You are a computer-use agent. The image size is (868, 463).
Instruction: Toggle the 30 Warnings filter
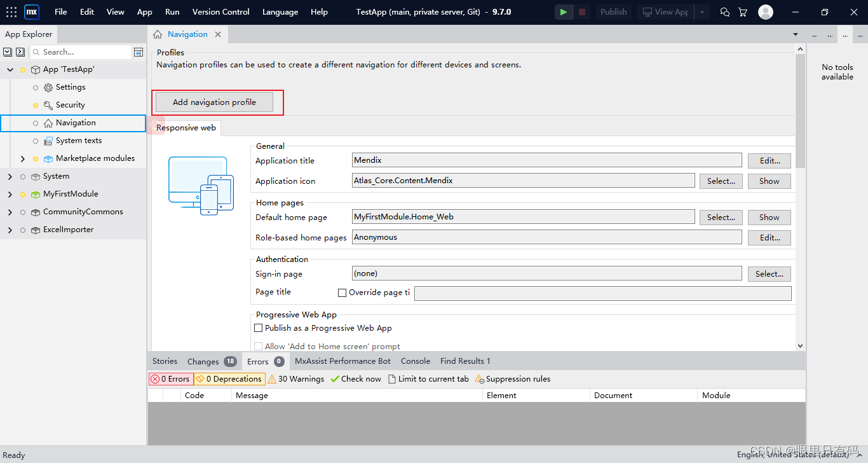[x=296, y=379]
